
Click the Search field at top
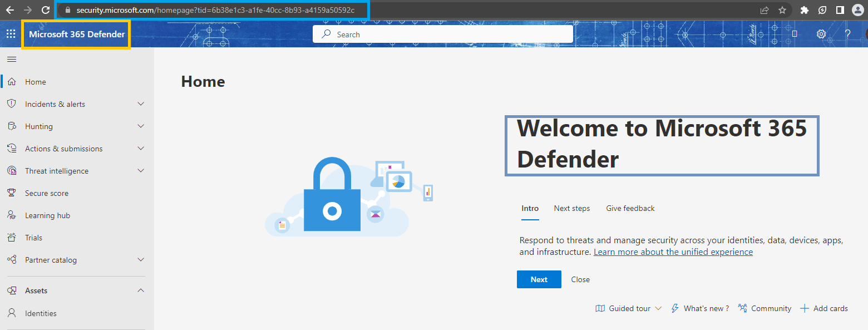442,34
